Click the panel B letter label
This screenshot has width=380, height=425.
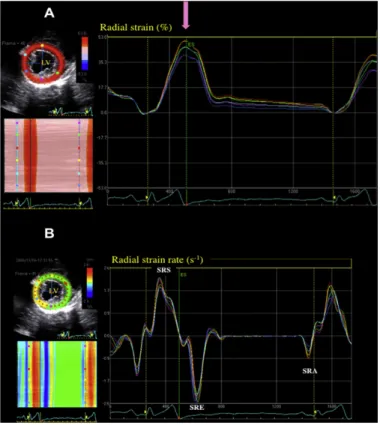tap(49, 233)
